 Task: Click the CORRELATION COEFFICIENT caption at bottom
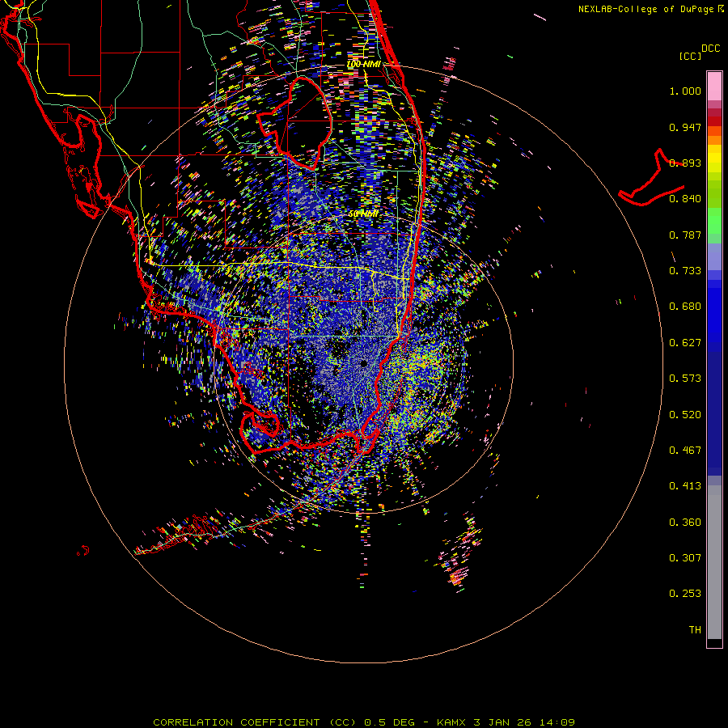[x=364, y=722]
